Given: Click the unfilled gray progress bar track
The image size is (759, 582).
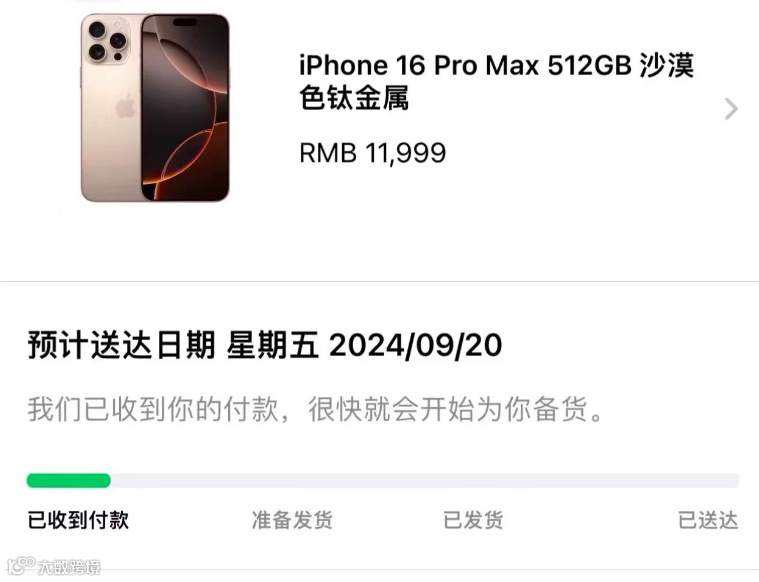Looking at the screenshot, I should tap(425, 480).
